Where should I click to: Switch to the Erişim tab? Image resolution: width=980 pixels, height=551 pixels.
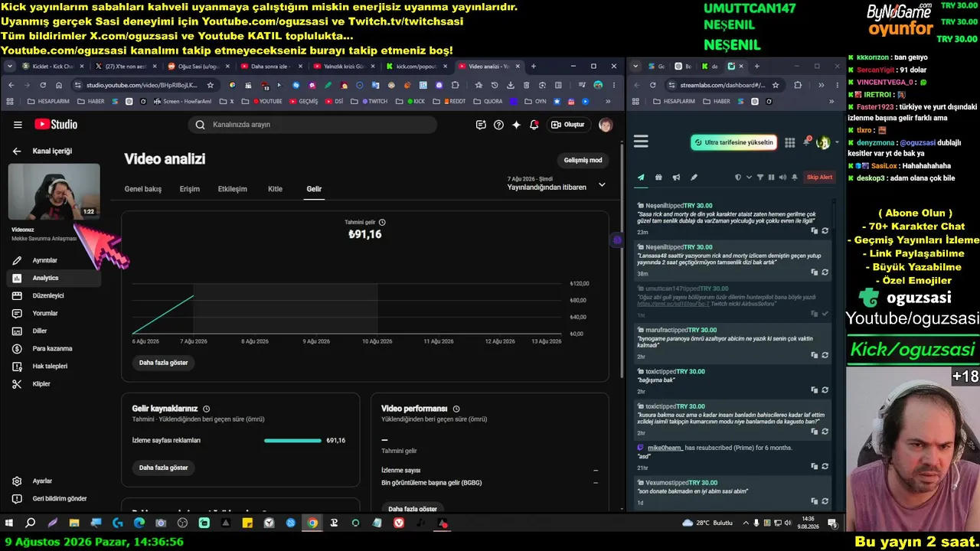pos(190,189)
